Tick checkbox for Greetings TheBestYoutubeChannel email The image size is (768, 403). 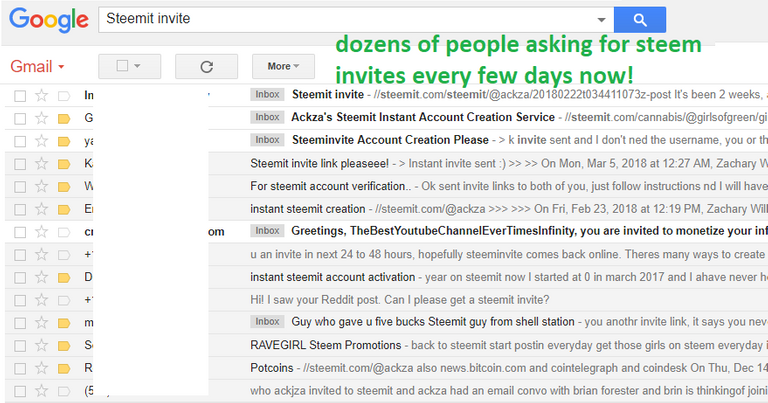coord(19,231)
